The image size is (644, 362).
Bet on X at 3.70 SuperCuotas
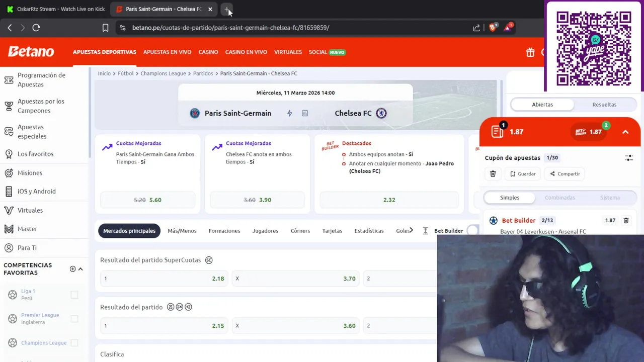click(x=296, y=279)
